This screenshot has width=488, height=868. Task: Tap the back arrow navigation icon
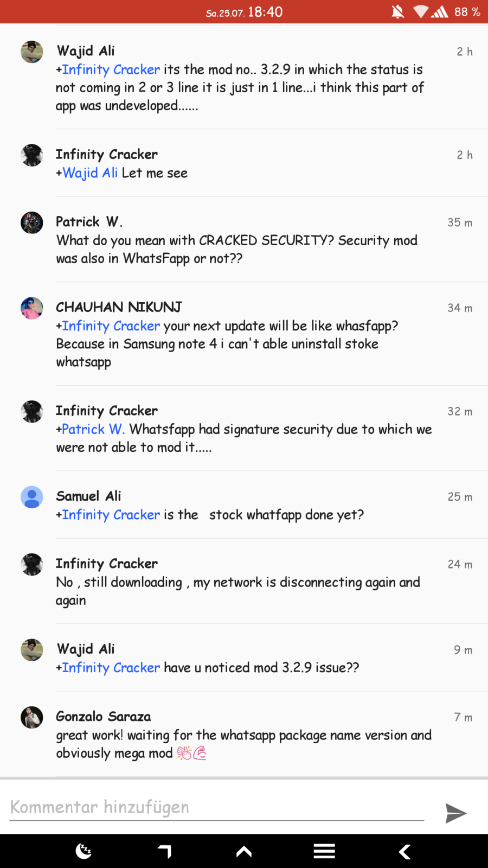(x=404, y=852)
